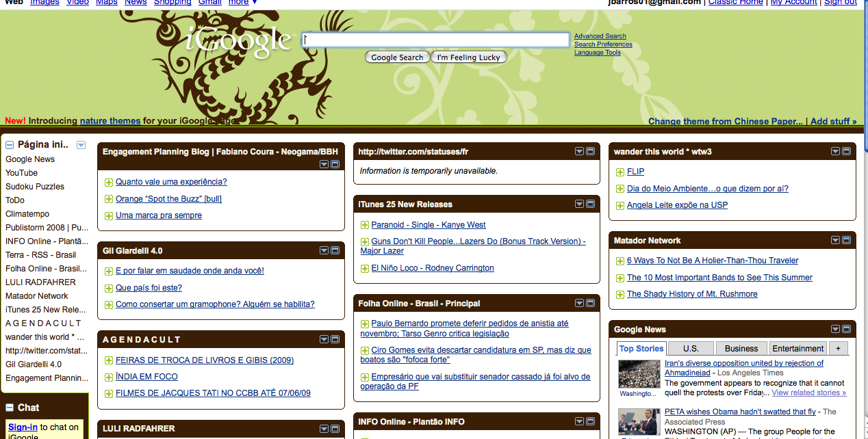Viewport: 868px width, 439px height.
Task: Collapse the Chat sidebar section
Action: pos(10,408)
